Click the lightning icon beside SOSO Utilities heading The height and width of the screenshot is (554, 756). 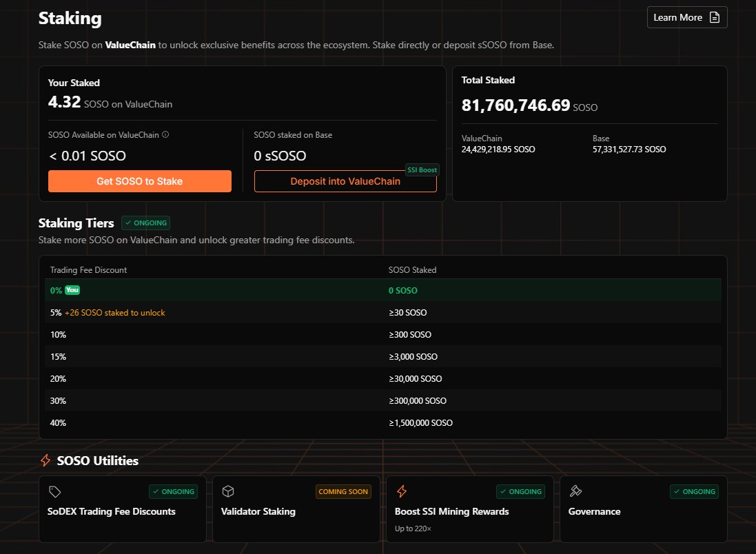click(x=45, y=460)
